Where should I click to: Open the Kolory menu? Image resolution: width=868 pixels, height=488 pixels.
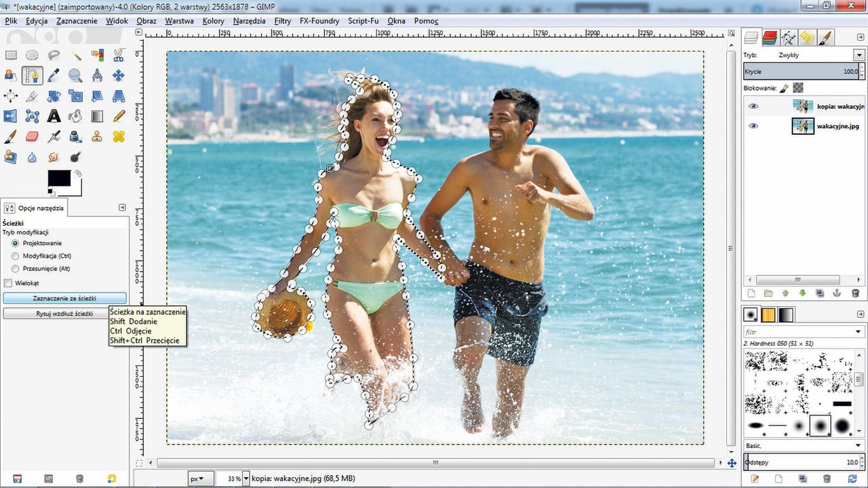[213, 21]
